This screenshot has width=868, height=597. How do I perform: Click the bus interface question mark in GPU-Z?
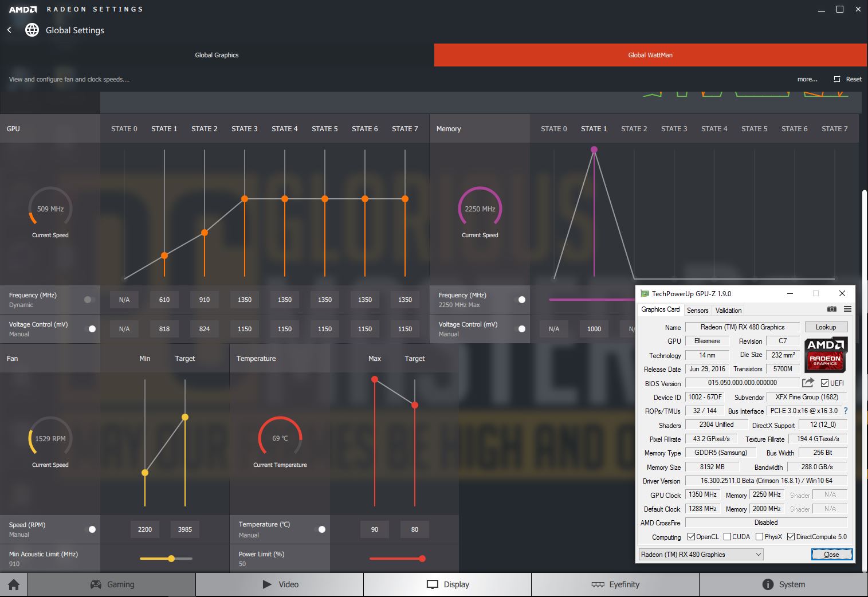(846, 411)
